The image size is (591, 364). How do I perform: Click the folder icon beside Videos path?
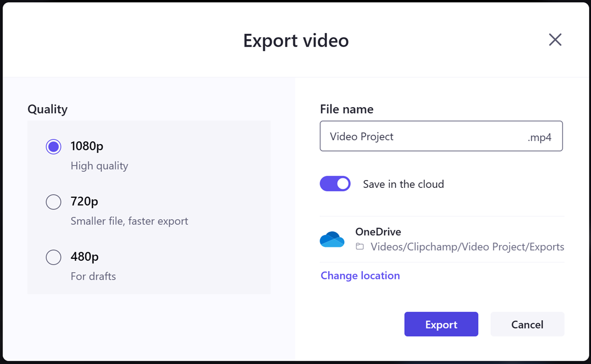tap(360, 246)
